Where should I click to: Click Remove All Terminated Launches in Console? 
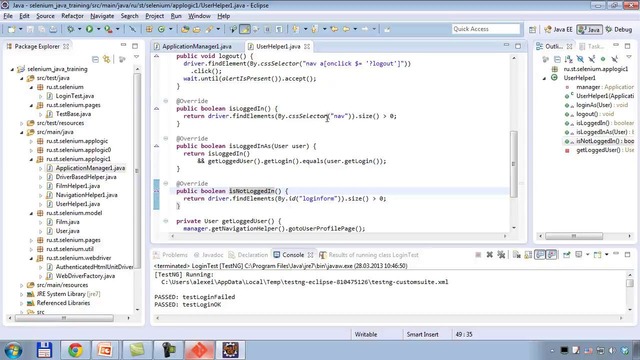tap(501, 255)
